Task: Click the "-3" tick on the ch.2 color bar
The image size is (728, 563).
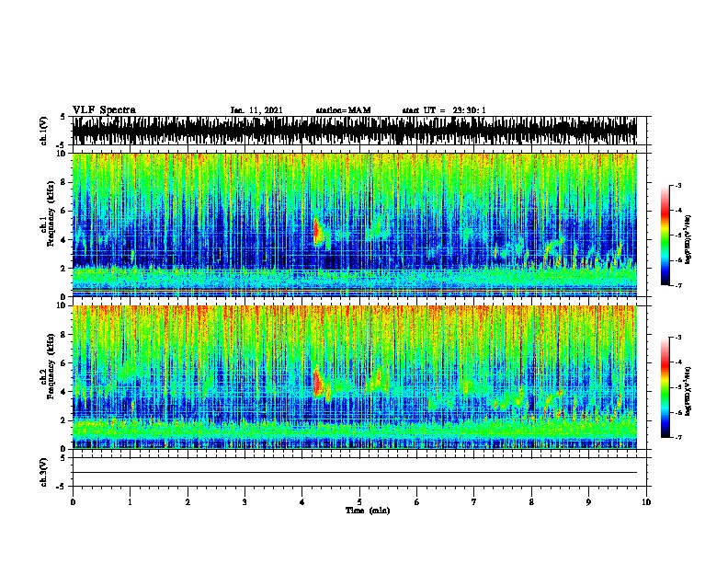Action: click(x=678, y=338)
